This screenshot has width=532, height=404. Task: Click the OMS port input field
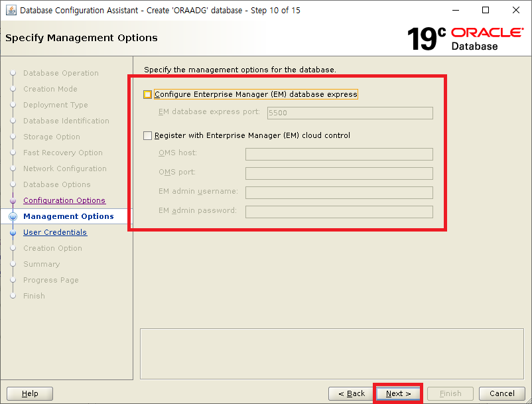(x=339, y=173)
